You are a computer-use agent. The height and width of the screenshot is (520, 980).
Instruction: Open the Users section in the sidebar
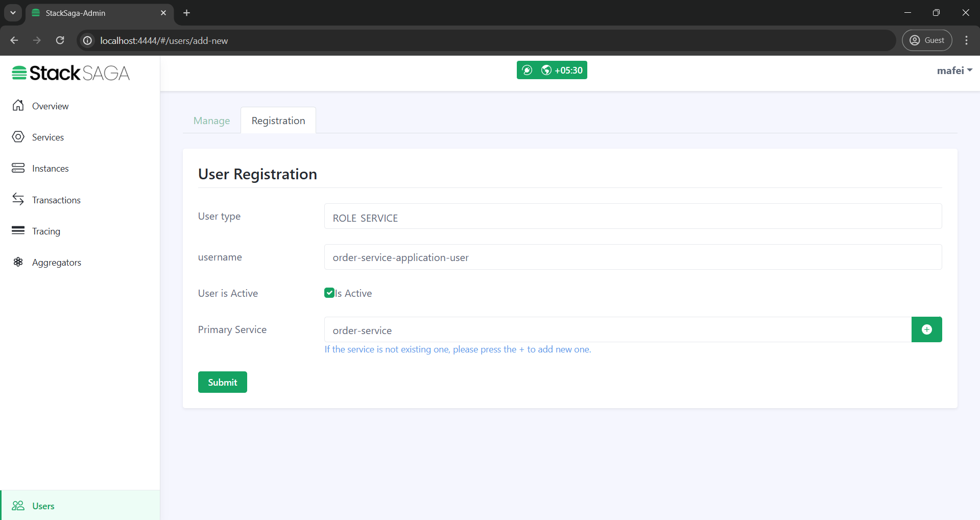(42, 506)
